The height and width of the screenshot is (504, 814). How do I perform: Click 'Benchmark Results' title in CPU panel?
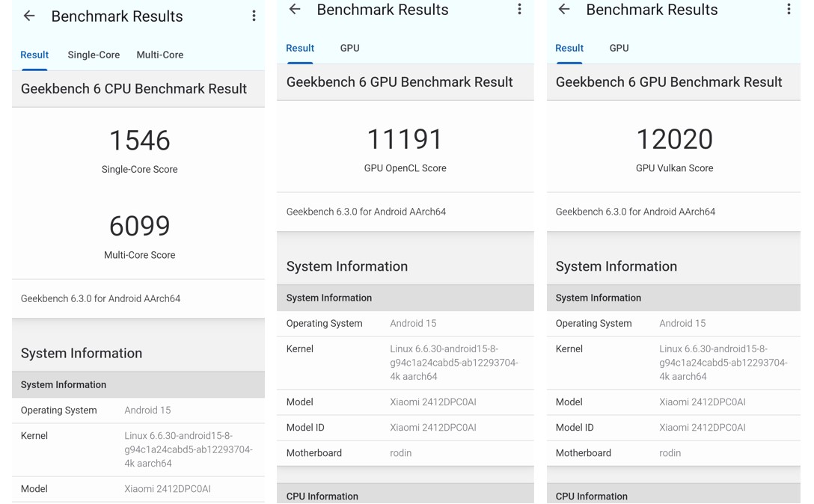tap(117, 16)
